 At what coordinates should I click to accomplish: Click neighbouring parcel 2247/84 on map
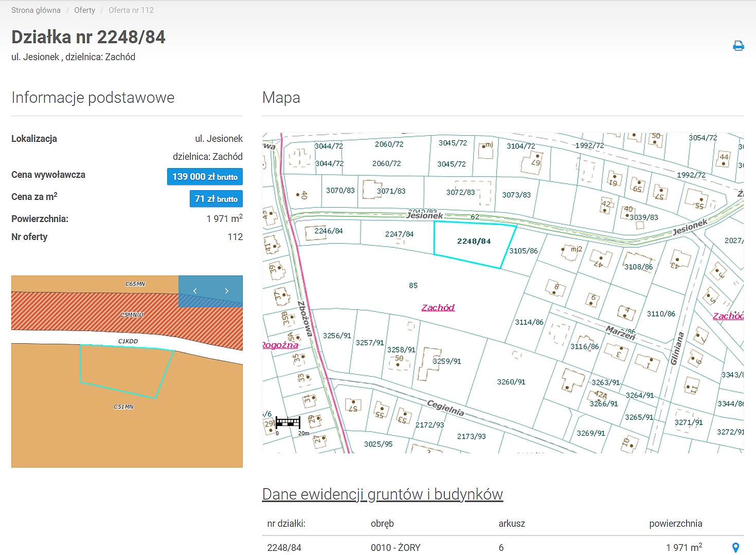(x=399, y=234)
